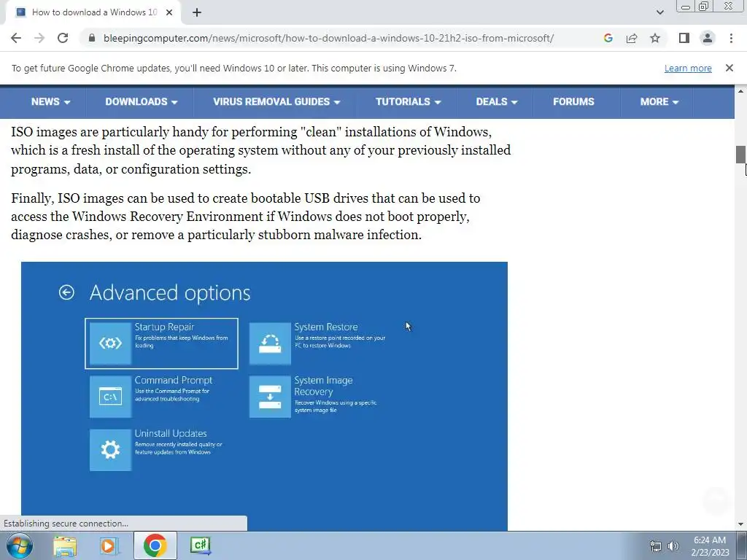
Task: Open Windows Explorer from the taskbar
Action: pyautogui.click(x=65, y=545)
